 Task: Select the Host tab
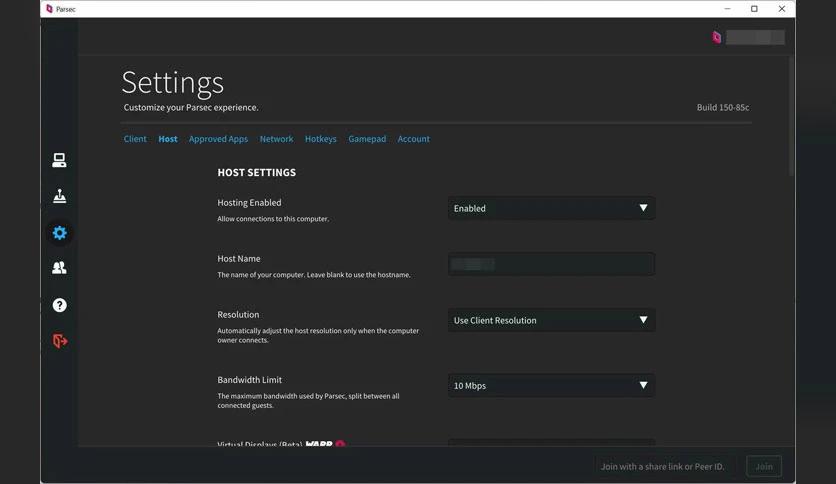(168, 139)
